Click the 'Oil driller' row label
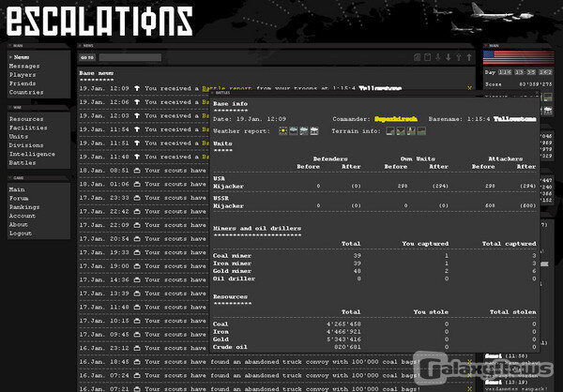The width and height of the screenshot is (563, 392). (x=234, y=279)
